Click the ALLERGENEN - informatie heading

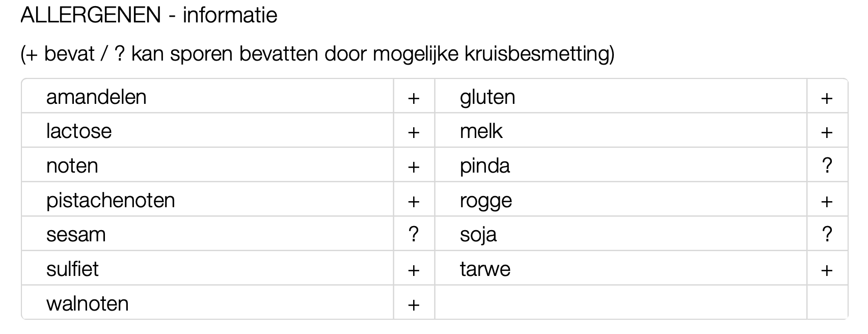(x=149, y=15)
